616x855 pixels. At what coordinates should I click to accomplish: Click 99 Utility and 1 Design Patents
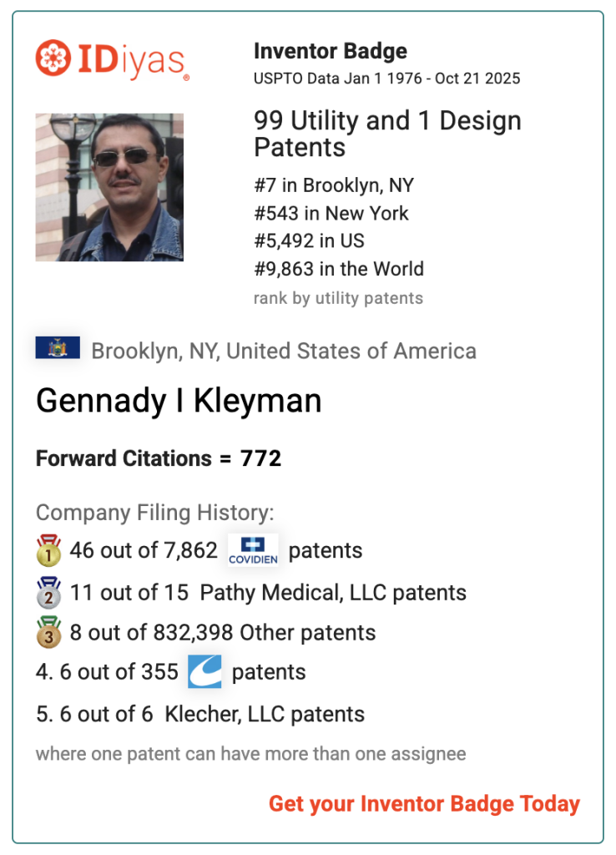click(x=387, y=134)
